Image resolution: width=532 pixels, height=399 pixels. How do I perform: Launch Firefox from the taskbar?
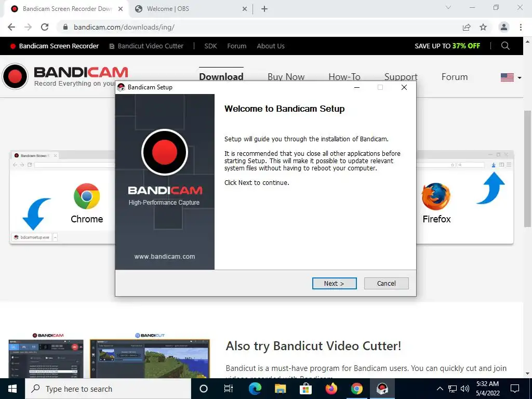[x=331, y=389]
